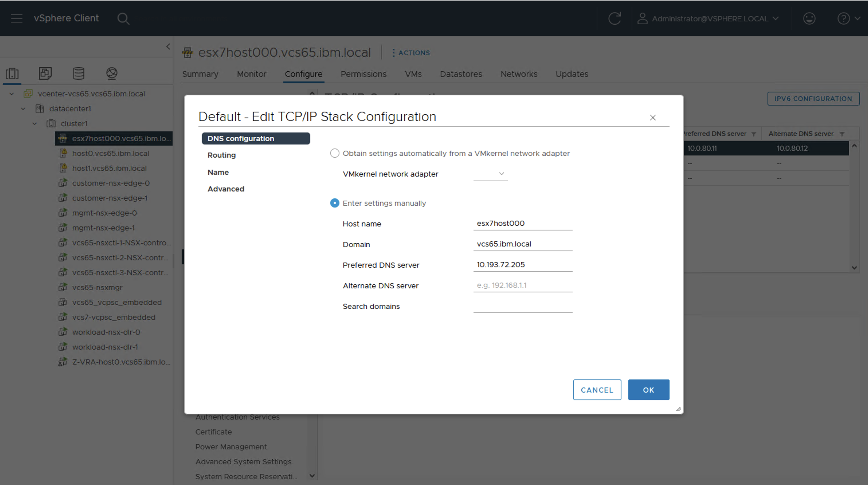Click the CANCEL button

click(x=597, y=390)
